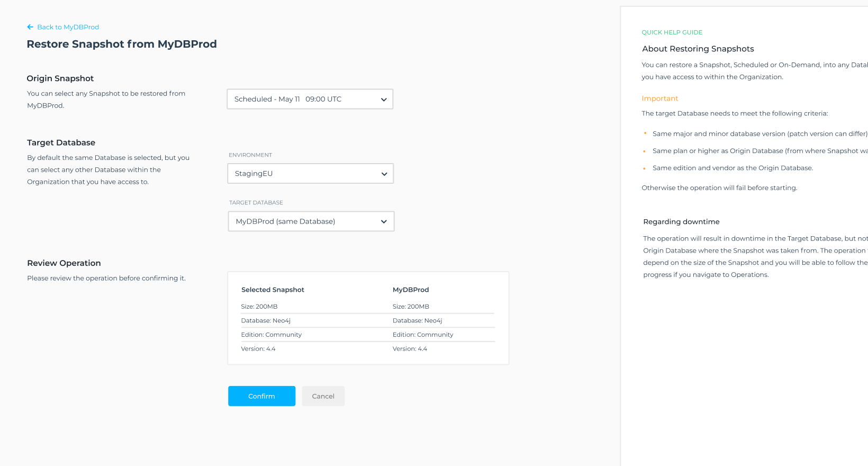Click the 'Regarding downtime' heading
Viewport: 868px width, 466px height.
coord(681,222)
